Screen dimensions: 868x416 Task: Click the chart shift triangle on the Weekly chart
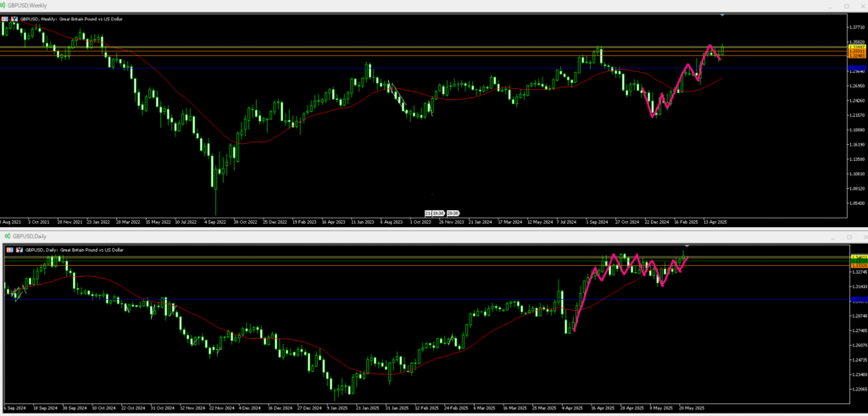point(722,15)
